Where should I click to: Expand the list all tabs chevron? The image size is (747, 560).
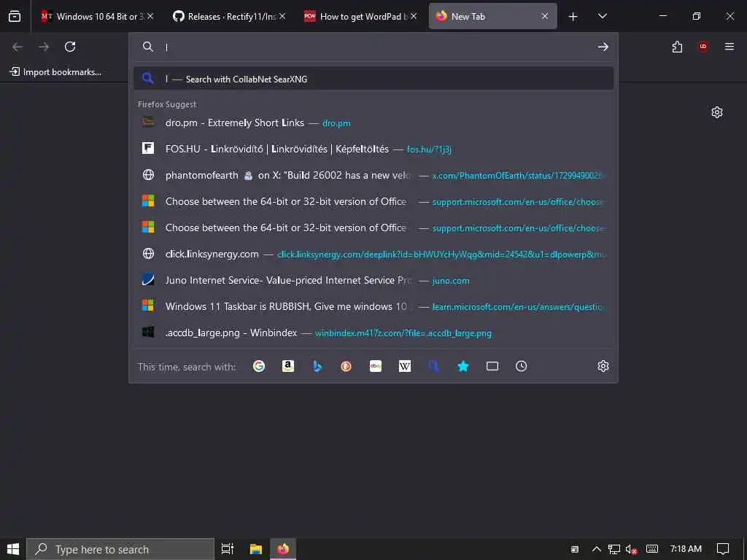pyautogui.click(x=602, y=16)
